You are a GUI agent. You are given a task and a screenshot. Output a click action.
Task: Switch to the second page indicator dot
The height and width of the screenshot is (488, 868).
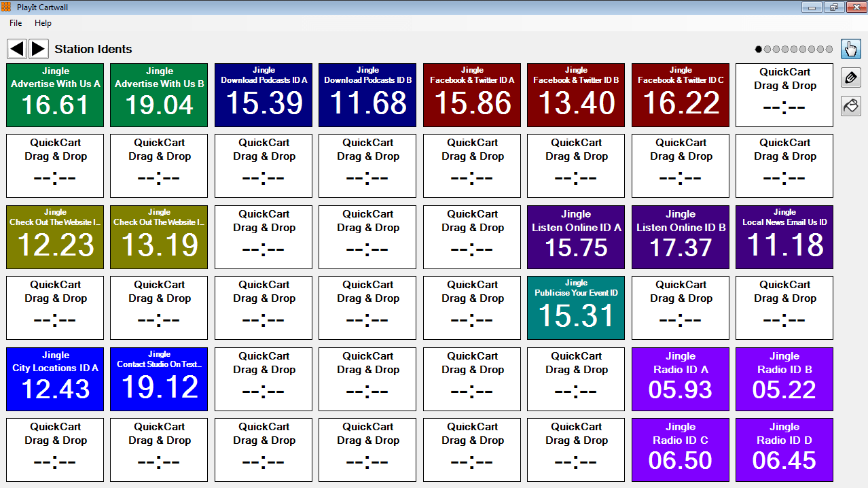[x=767, y=50]
